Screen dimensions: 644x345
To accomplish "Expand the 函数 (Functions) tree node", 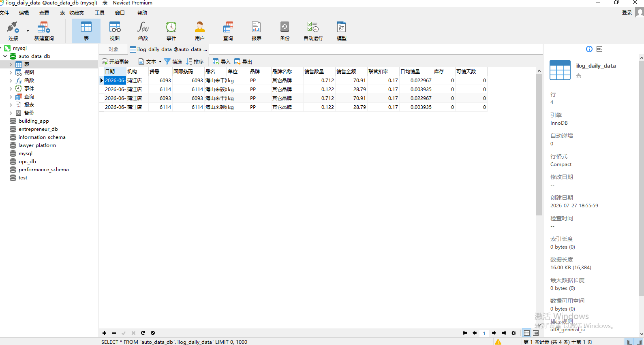I will coord(11,81).
